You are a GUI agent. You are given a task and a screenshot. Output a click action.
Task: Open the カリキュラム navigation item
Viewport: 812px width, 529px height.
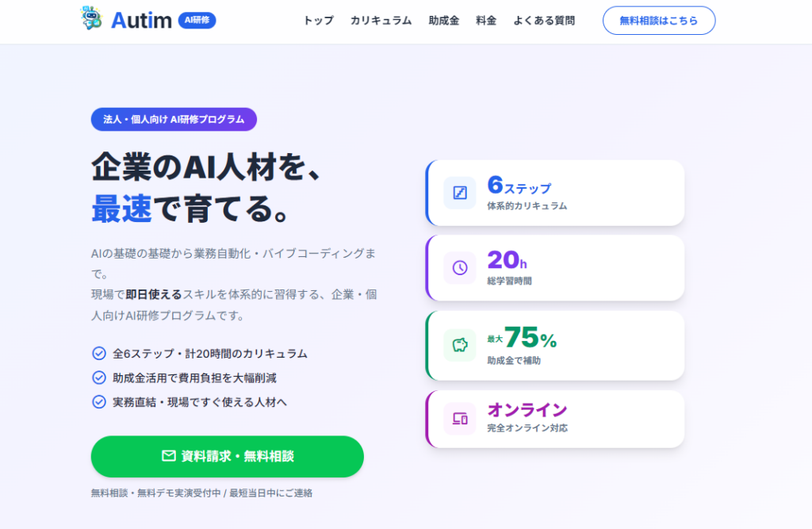point(381,21)
